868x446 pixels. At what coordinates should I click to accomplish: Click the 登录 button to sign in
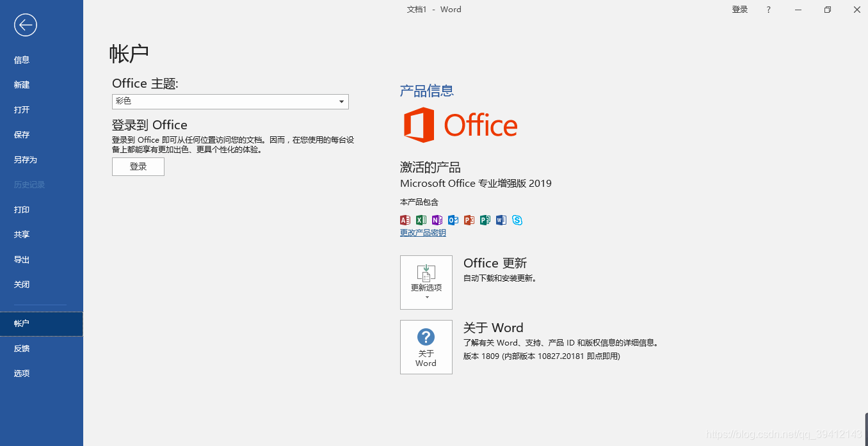138,166
